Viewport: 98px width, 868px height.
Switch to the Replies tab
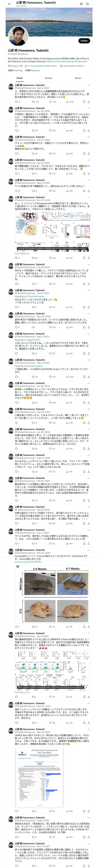(x=49, y=78)
